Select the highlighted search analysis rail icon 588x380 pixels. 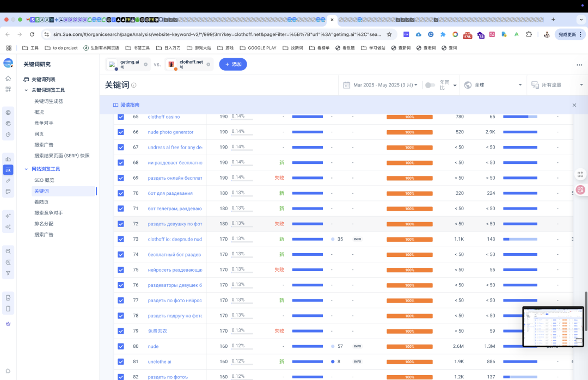tap(8, 170)
